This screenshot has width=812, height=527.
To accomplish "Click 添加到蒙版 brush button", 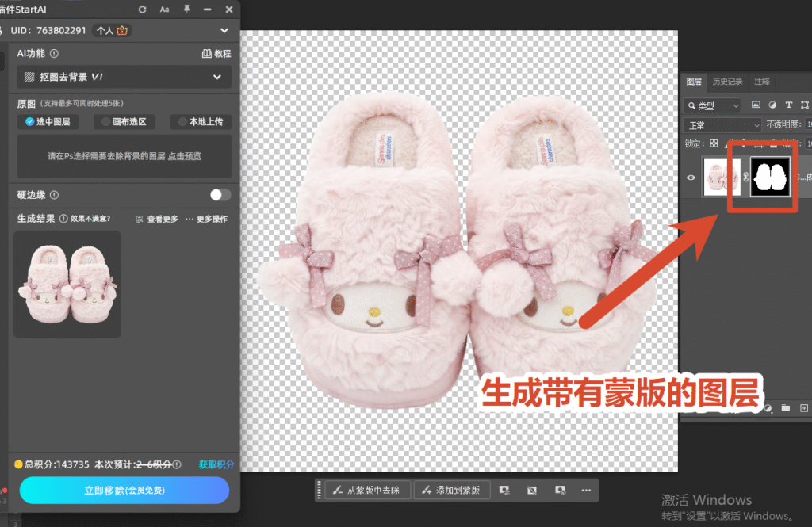I will (452, 491).
